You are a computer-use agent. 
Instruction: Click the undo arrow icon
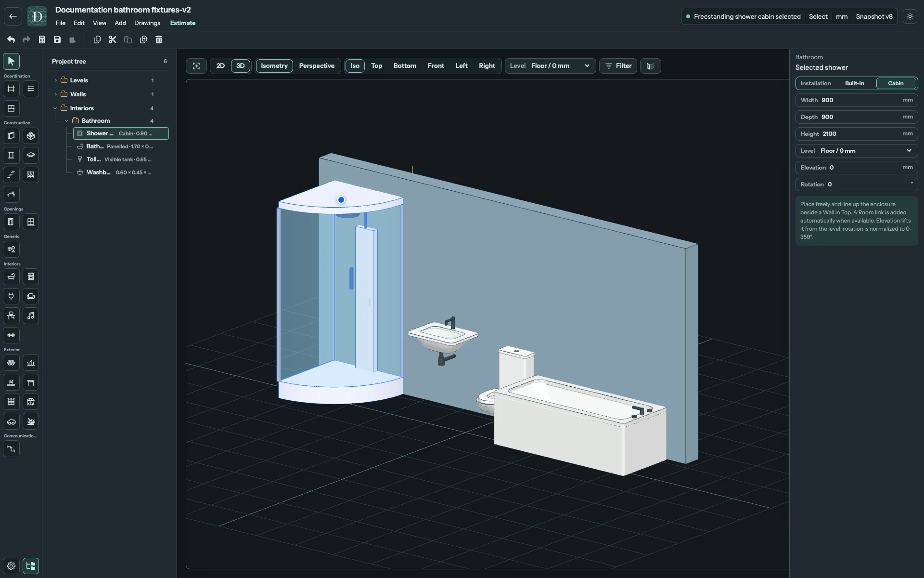[x=11, y=39]
